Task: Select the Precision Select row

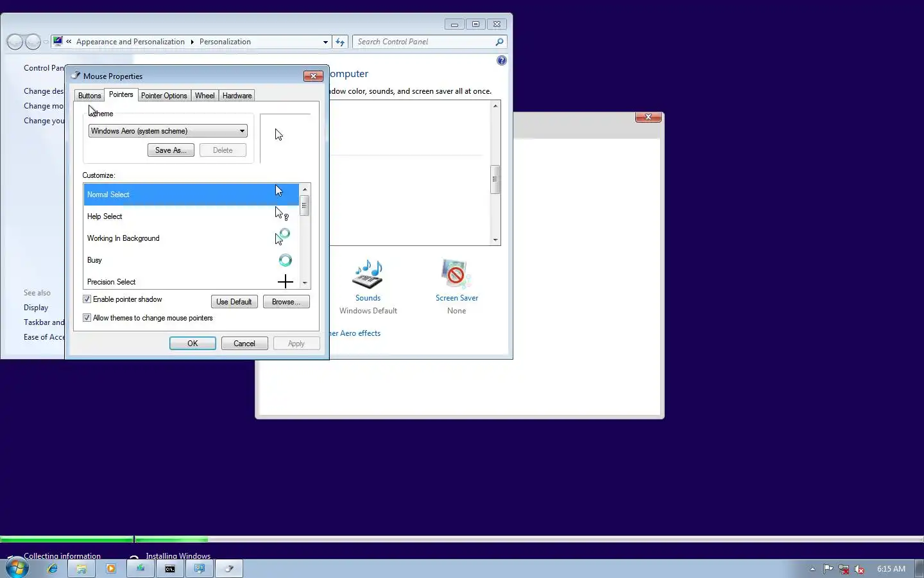Action: 191,281
